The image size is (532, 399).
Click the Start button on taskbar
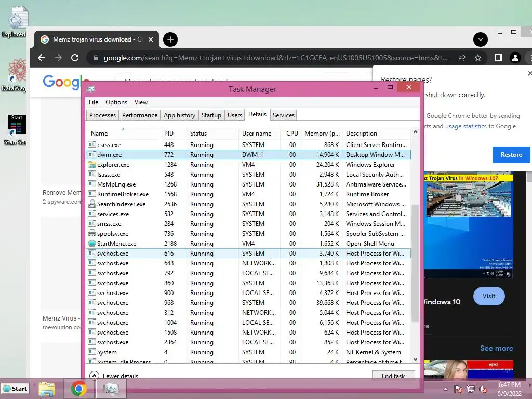click(15, 389)
